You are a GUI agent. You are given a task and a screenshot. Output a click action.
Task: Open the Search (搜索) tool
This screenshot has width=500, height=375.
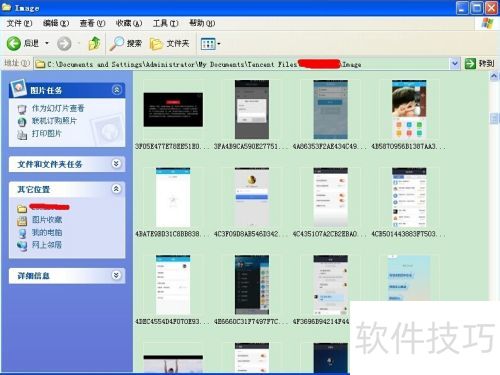[126, 43]
